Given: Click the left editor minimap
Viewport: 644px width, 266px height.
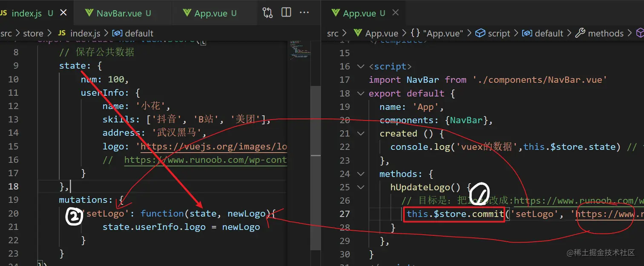Looking at the screenshot, I should pyautogui.click(x=300, y=50).
